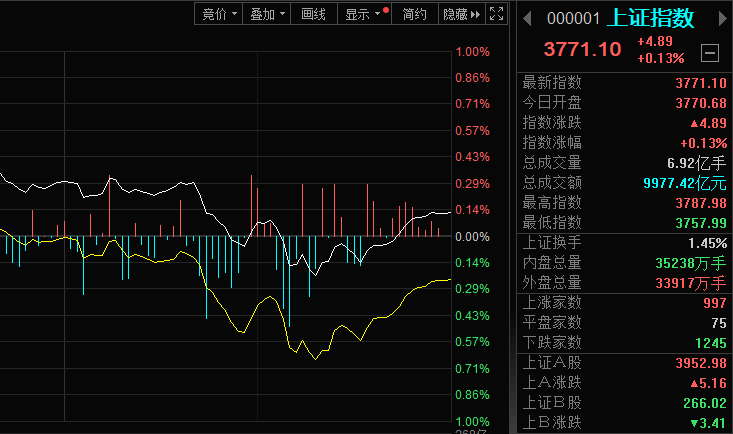The width and height of the screenshot is (733, 434).
Task: Select turnover 9977.42亿元
Action: pos(685,183)
